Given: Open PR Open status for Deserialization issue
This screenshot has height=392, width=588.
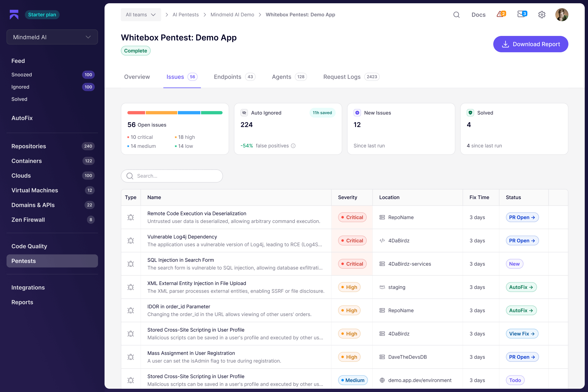Looking at the screenshot, I should point(522,217).
